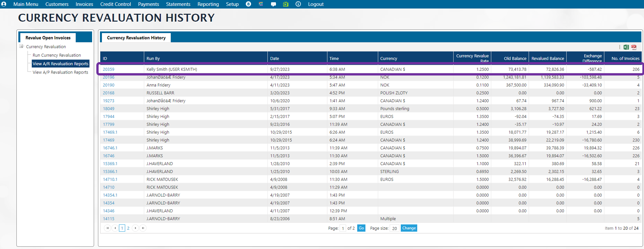Screen dimensions: 644x249
Task: Click the Go page button
Action: coord(361,228)
